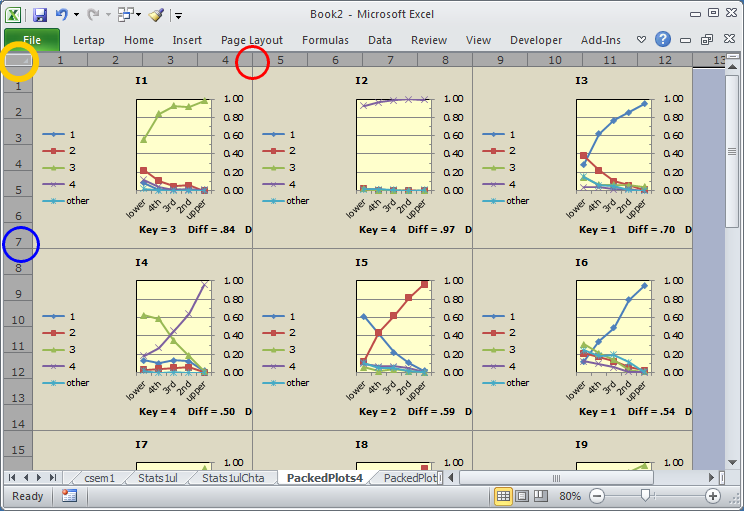Screen dimensions: 744x511
Task: Click the vertical scrollbar thumb
Action: pos(732,152)
